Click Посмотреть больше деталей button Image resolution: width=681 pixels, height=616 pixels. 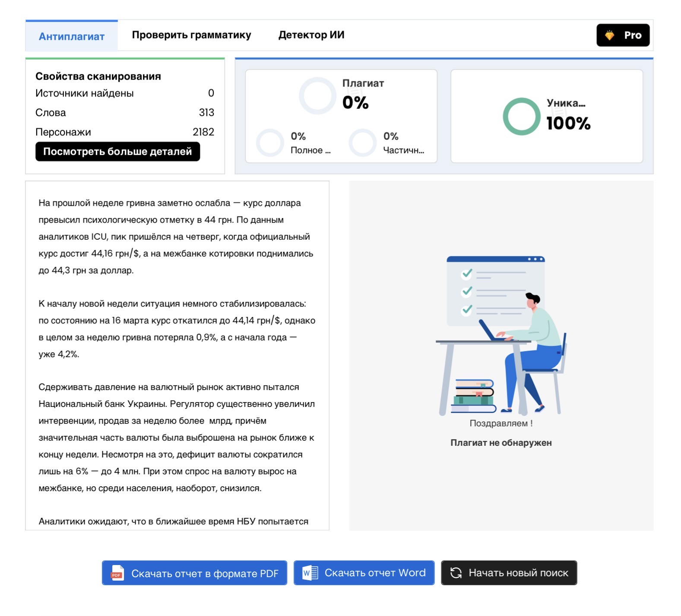coord(117,152)
